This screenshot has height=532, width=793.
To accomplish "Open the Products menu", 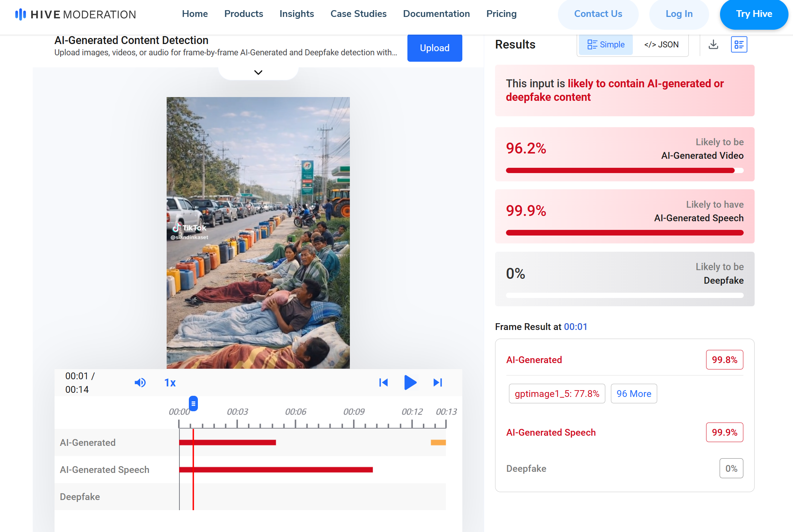I will click(243, 14).
